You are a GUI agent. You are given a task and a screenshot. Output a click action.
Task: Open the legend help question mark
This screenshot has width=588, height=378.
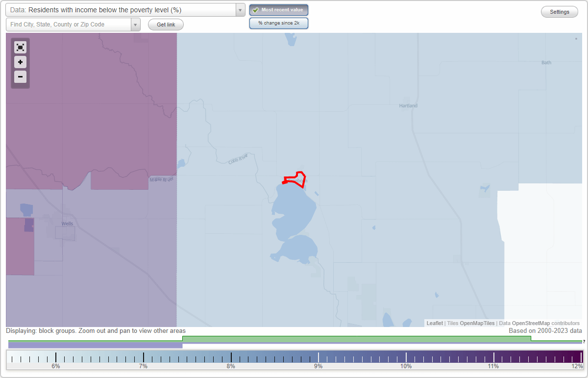[x=583, y=341]
